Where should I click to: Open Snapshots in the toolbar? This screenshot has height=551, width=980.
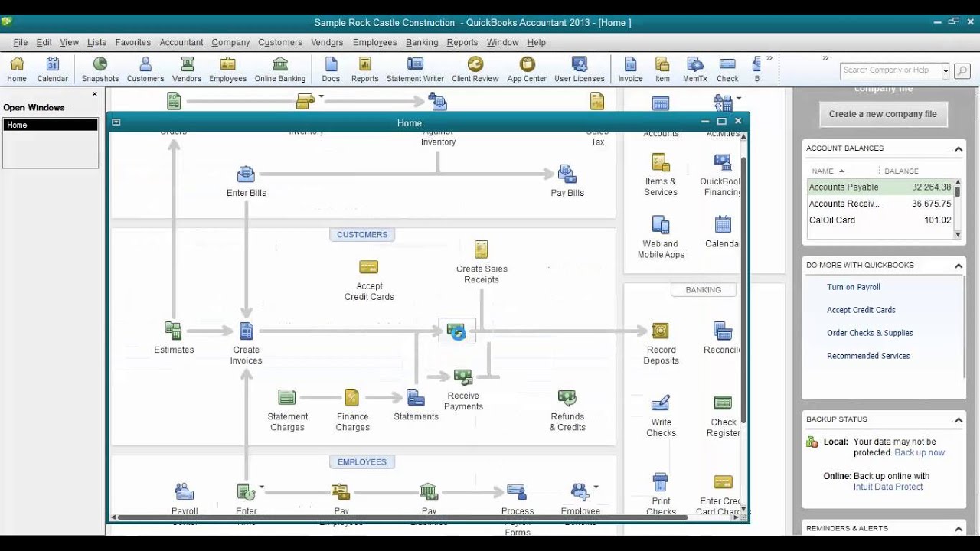point(100,69)
